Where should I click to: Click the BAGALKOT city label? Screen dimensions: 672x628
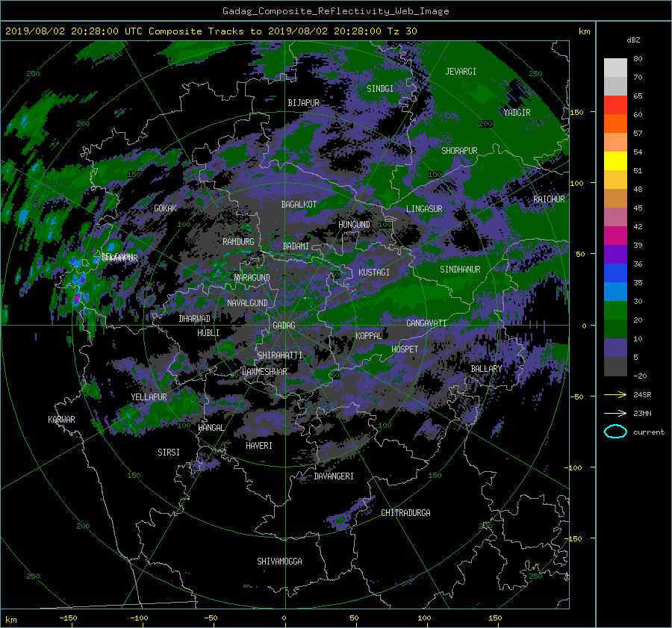click(x=299, y=205)
